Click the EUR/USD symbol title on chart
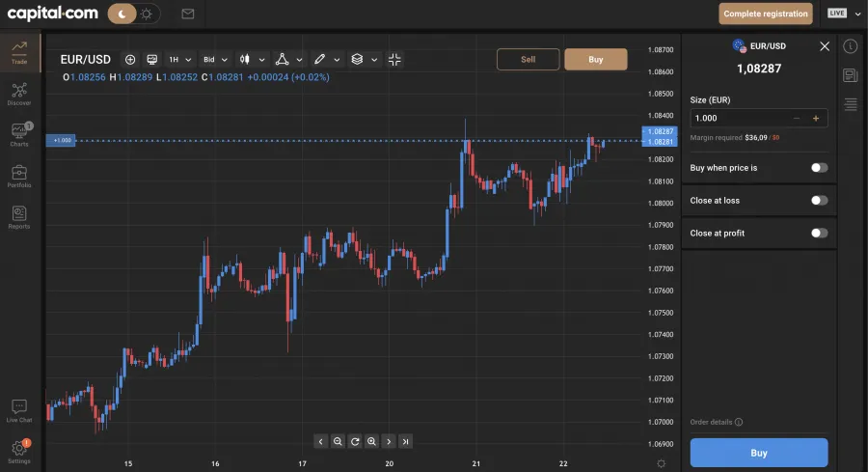Screen dimensions: 868x472 [x=85, y=59]
